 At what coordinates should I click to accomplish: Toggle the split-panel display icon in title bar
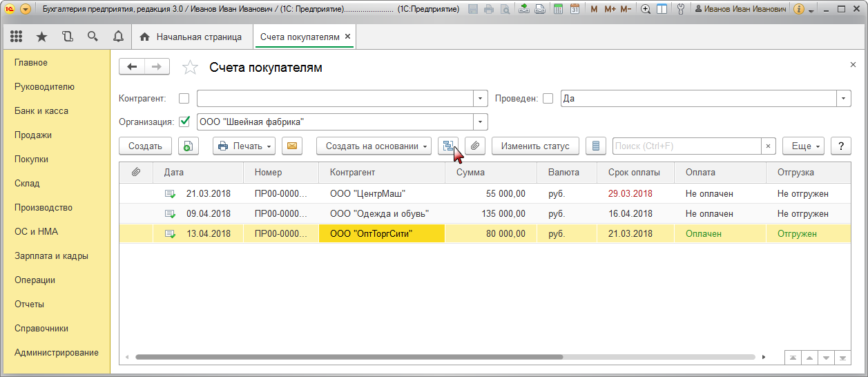pyautogui.click(x=662, y=9)
